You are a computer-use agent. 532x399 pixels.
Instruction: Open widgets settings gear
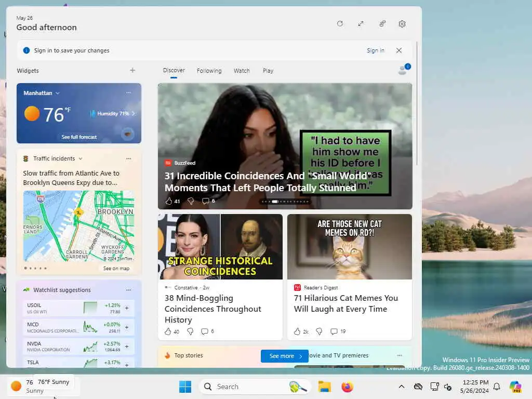(402, 24)
